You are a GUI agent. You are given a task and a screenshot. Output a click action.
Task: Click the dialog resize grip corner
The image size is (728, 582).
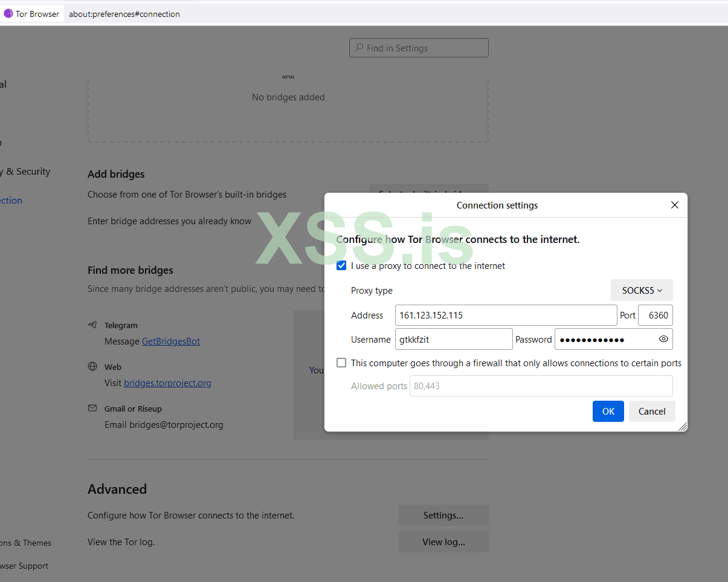[682, 426]
